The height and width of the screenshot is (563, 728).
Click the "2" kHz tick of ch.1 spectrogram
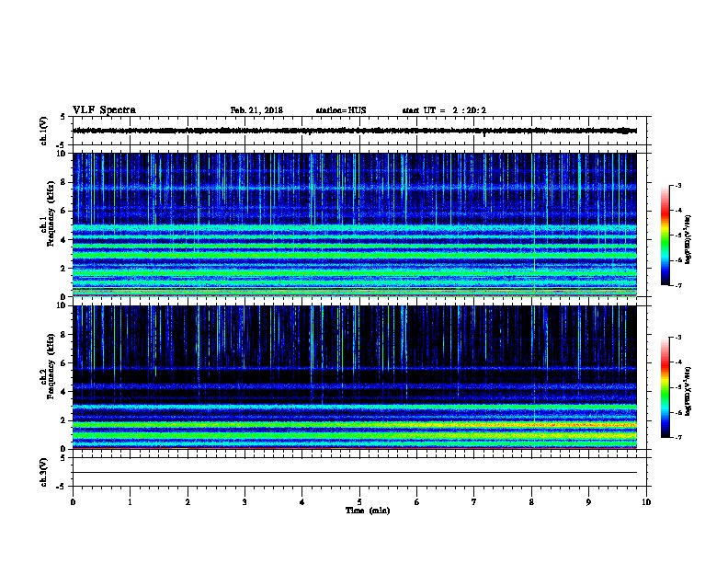tap(63, 268)
